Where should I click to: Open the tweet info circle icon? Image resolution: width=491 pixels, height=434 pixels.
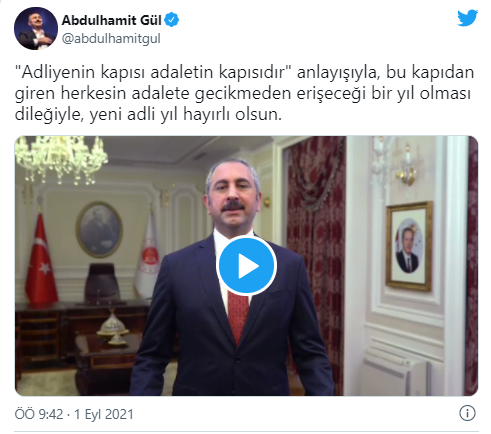tap(467, 413)
